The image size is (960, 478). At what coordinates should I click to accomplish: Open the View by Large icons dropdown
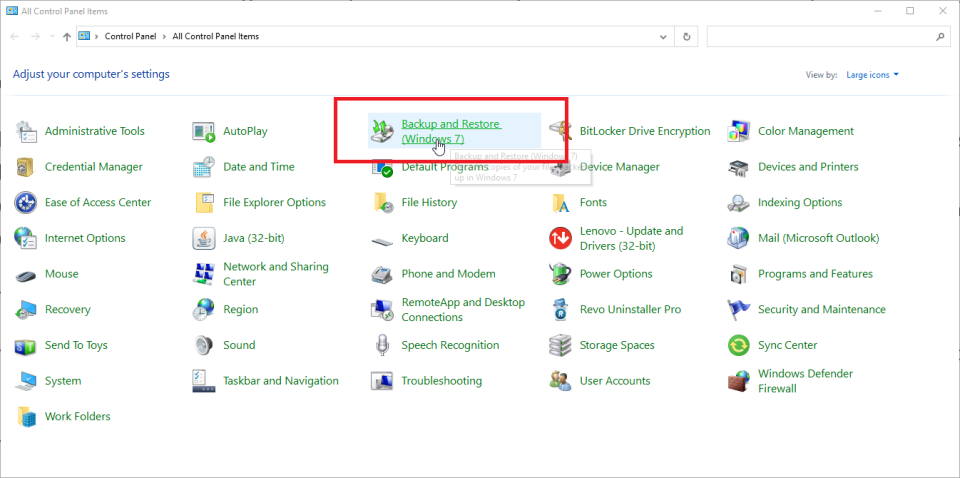coord(872,75)
